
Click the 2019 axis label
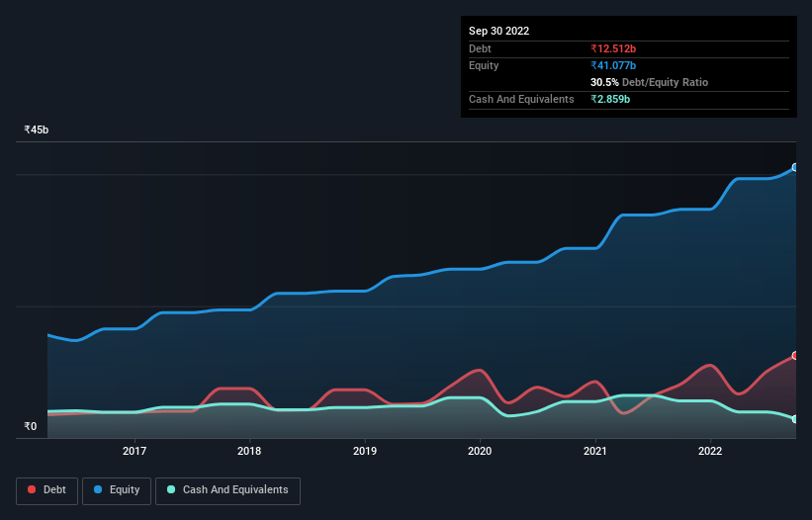[x=365, y=451]
